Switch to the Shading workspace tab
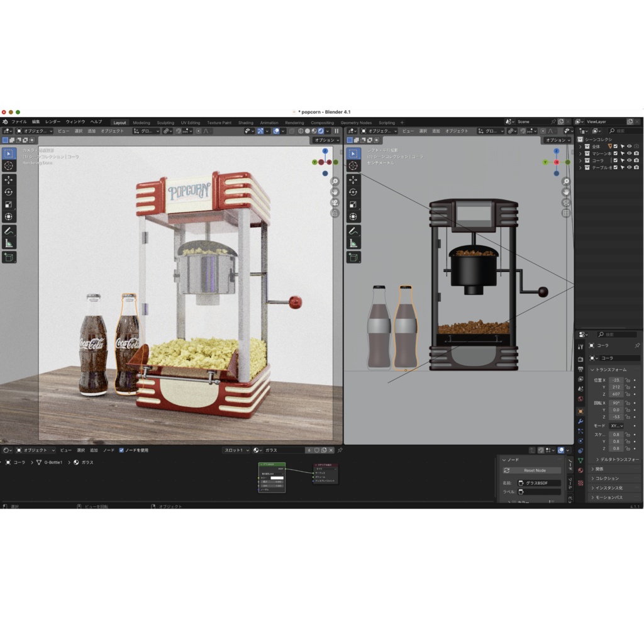644x644 pixels. click(246, 123)
